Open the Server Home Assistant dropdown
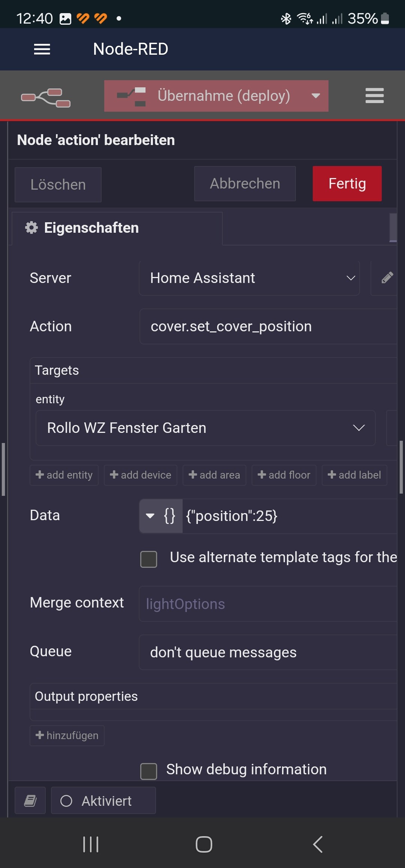Screen dimensions: 405x868 249,278
